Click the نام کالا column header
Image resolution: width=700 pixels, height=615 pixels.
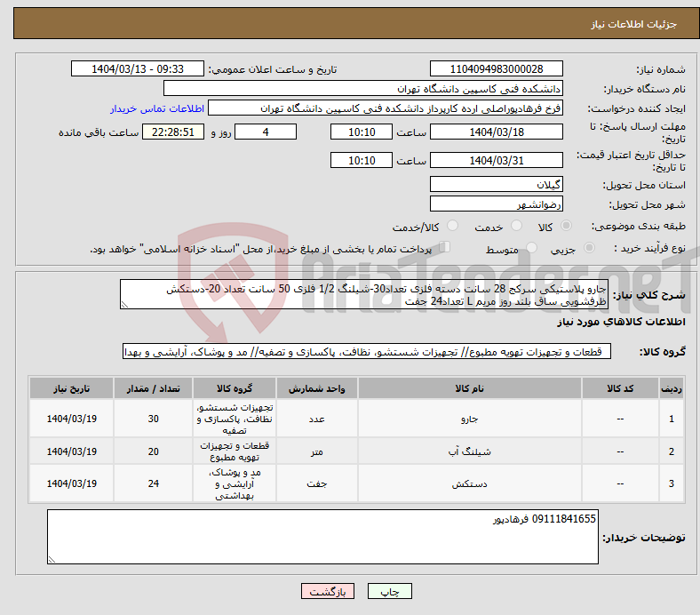(470, 388)
